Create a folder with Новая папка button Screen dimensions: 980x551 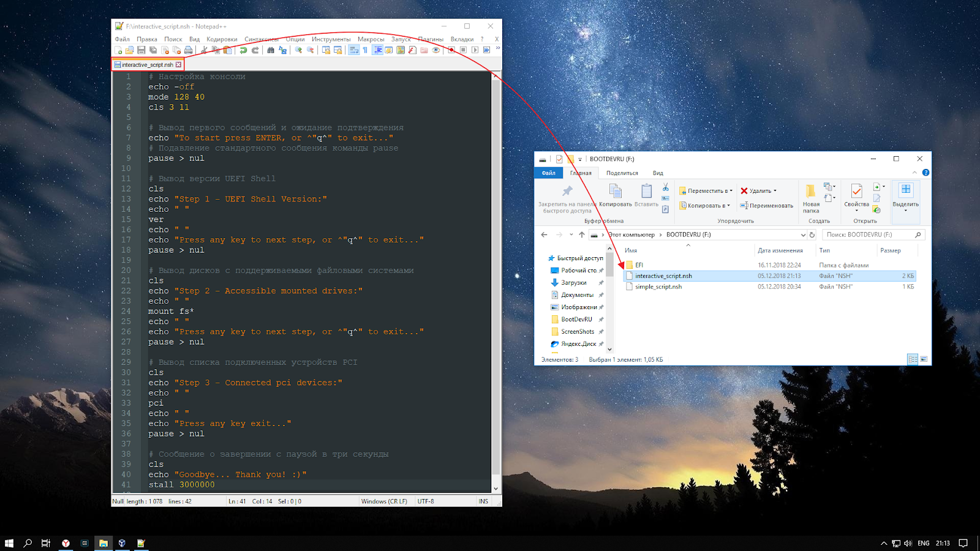tap(811, 198)
